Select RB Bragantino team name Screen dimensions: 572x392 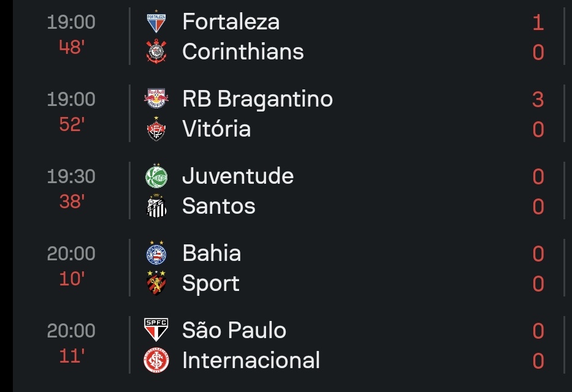tap(257, 99)
